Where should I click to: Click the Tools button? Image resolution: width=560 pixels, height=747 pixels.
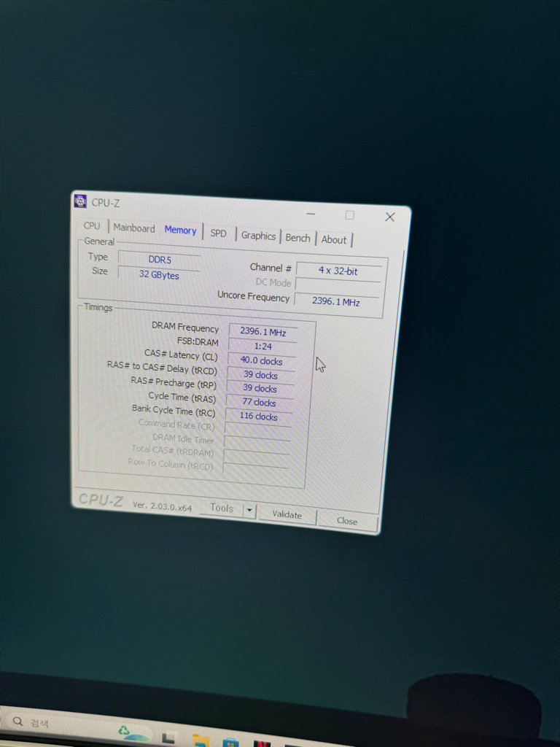pos(222,508)
